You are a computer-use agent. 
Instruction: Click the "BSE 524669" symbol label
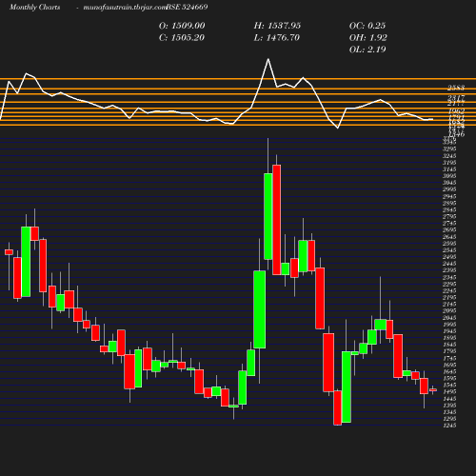pyautogui.click(x=187, y=8)
